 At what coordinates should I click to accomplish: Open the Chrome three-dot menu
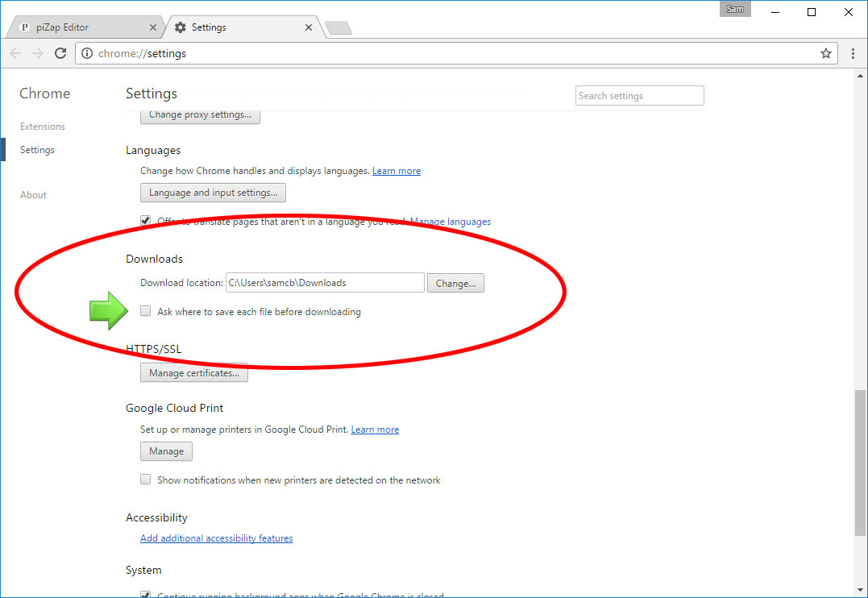[x=853, y=53]
